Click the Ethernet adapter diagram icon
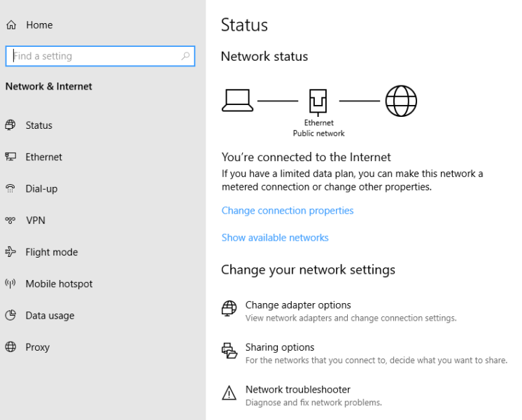 (x=318, y=101)
